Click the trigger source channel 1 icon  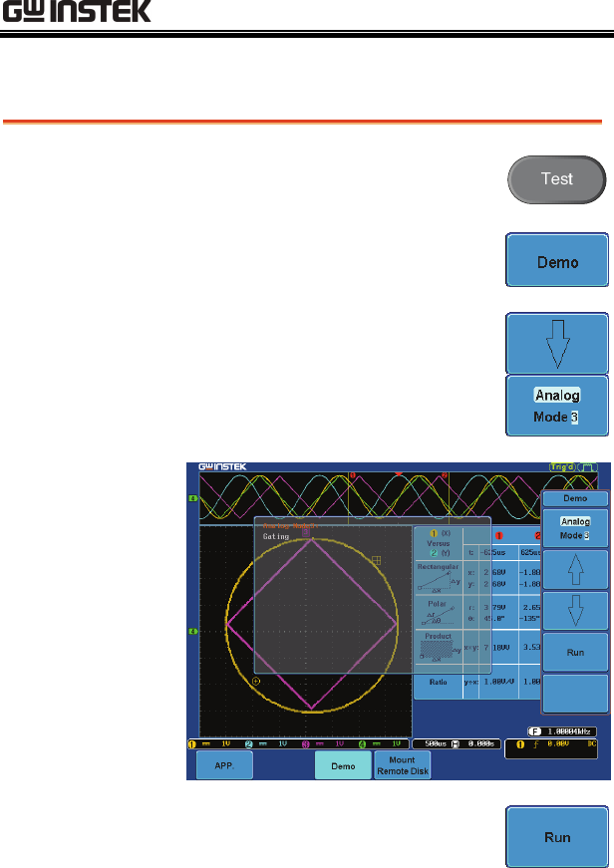click(x=520, y=744)
